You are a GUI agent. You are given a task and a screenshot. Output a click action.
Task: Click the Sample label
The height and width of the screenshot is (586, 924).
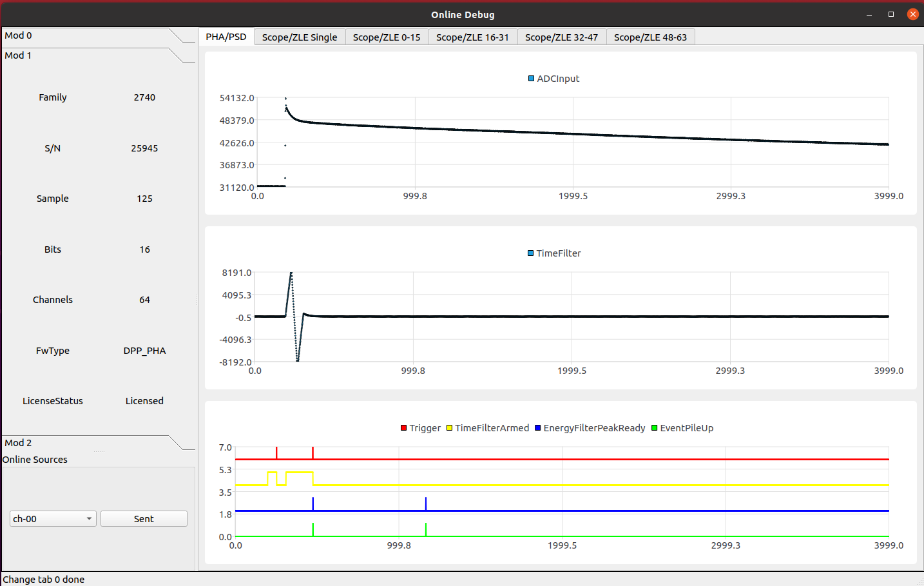[x=53, y=199]
